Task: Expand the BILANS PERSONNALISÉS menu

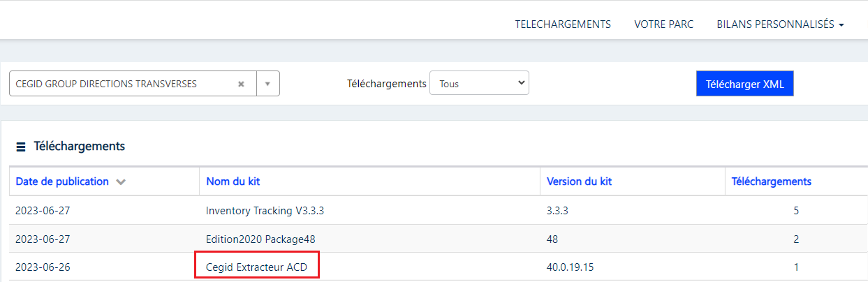Action: (x=780, y=24)
